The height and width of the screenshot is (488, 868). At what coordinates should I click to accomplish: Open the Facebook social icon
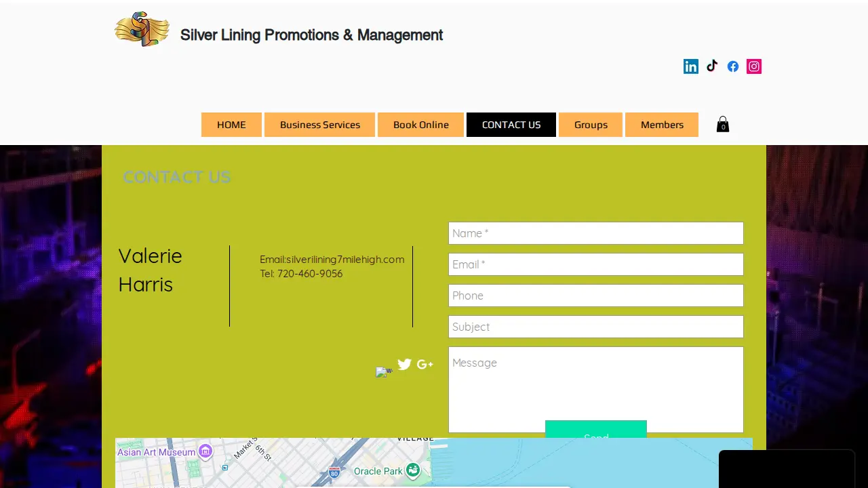tap(733, 66)
